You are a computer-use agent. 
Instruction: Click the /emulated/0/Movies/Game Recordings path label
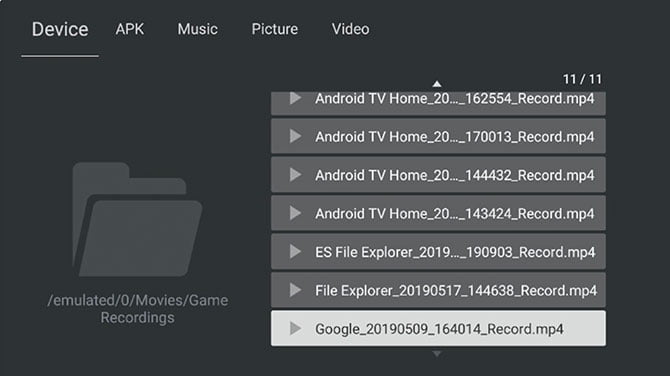click(x=138, y=309)
